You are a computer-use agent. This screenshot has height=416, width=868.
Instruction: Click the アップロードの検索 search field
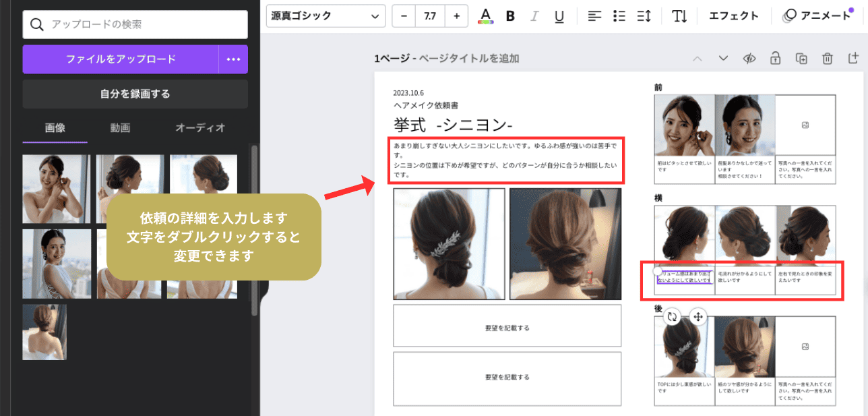(135, 25)
